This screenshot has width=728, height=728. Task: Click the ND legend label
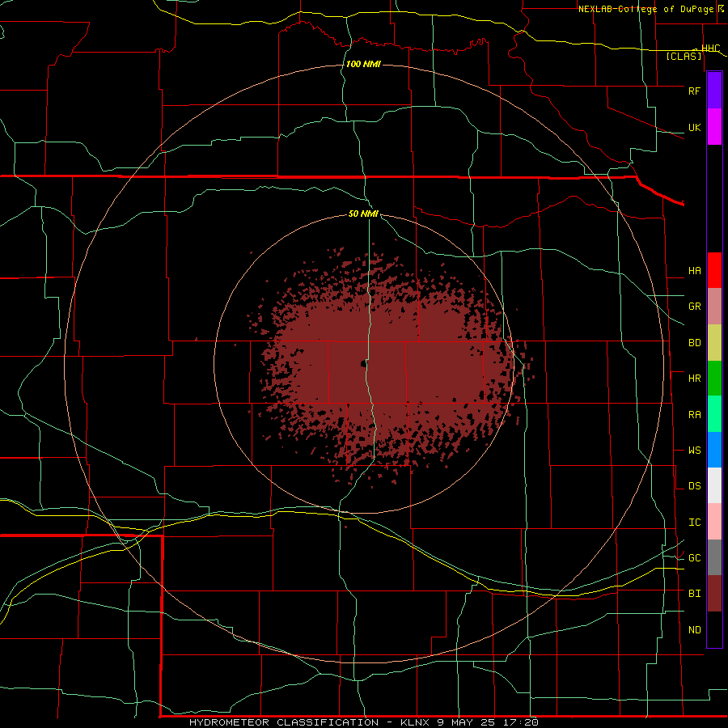point(695,630)
